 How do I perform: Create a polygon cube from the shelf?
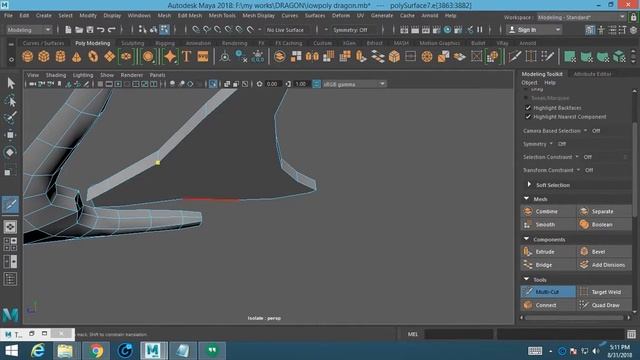coord(44,56)
